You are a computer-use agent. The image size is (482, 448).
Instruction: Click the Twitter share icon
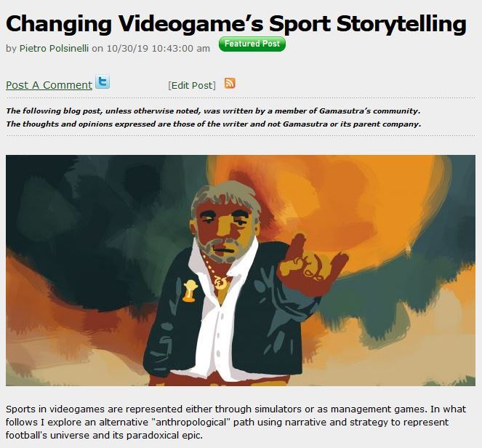tap(103, 81)
